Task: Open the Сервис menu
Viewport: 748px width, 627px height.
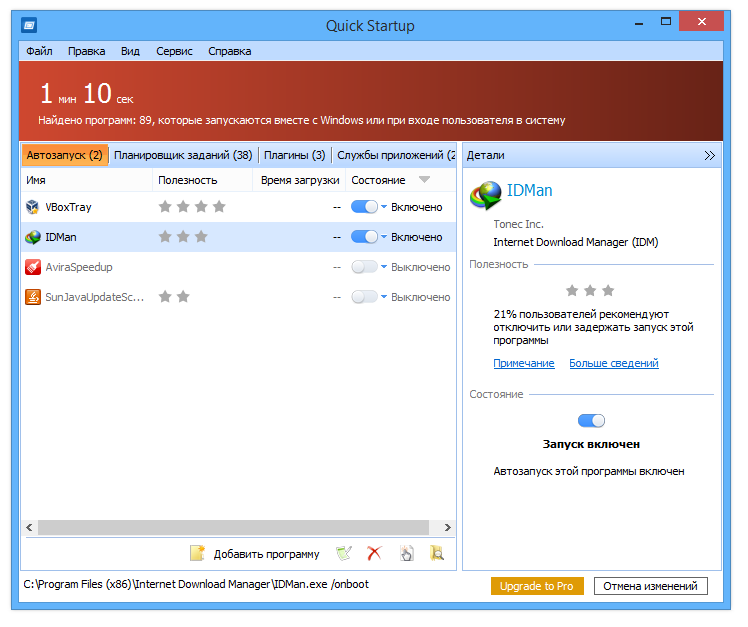Action: pos(174,51)
